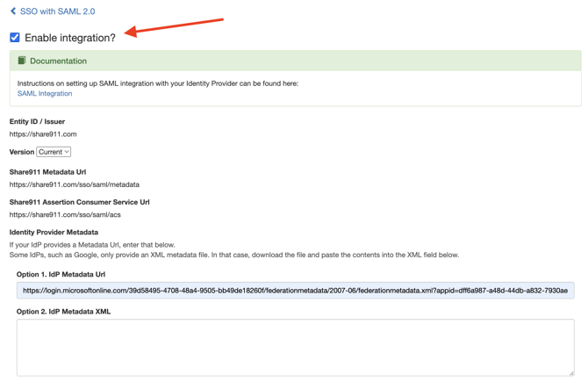
Task: Click the Identity Provider Metadata heading
Action: (54, 232)
